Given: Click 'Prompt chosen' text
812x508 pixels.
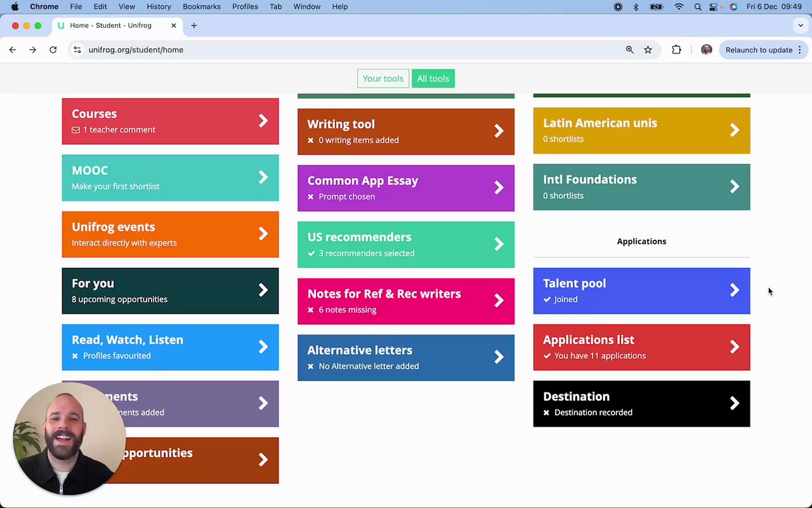Looking at the screenshot, I should [x=346, y=196].
